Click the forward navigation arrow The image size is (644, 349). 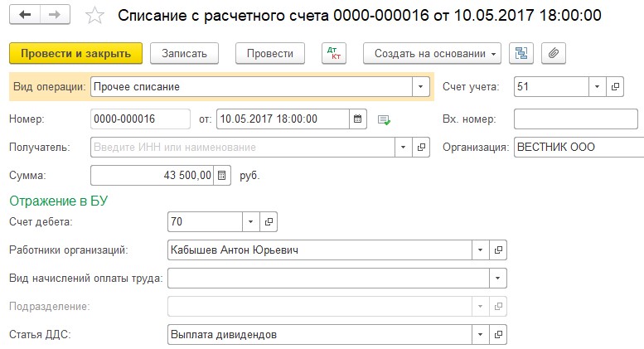click(55, 16)
